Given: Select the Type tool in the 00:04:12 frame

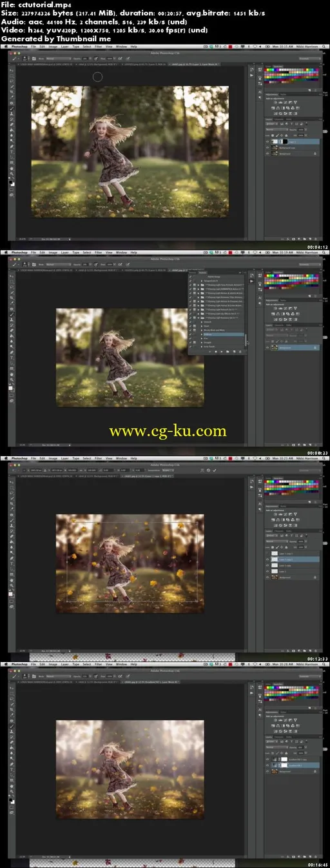Looking at the screenshot, I should (x=12, y=152).
